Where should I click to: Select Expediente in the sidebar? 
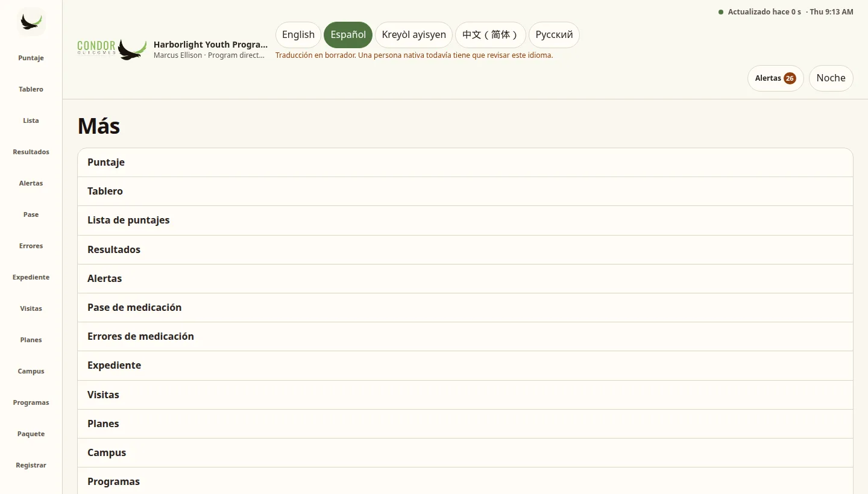[x=31, y=277]
